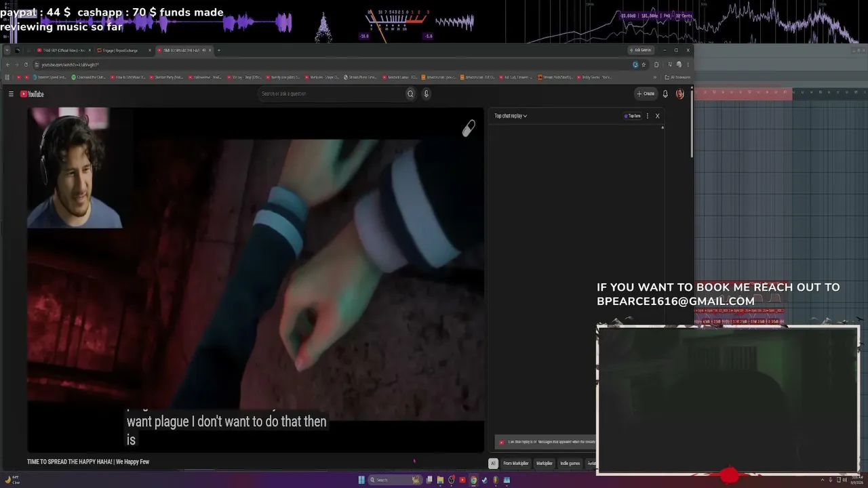Screen dimensions: 868x488
Task: Select the Markiplier filter chip
Action: click(x=545, y=464)
